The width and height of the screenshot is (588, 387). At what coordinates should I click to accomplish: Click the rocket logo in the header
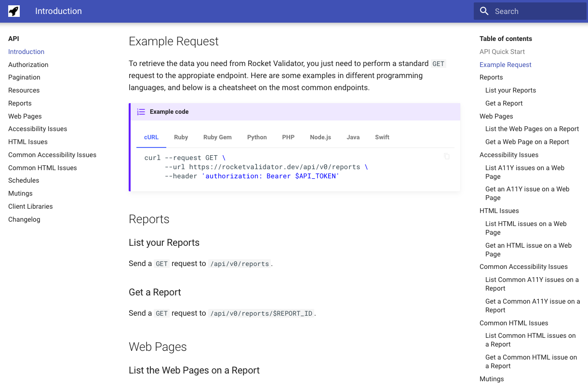tap(14, 11)
